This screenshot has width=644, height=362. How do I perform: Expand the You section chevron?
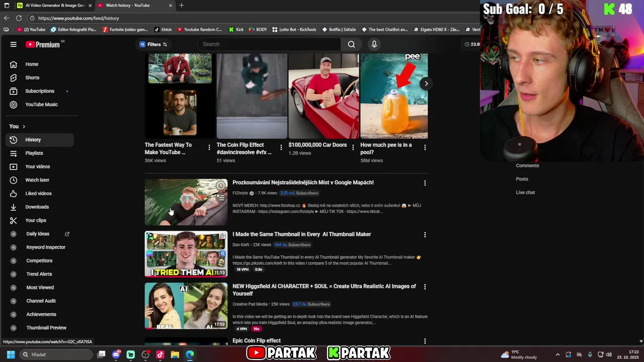point(24,126)
